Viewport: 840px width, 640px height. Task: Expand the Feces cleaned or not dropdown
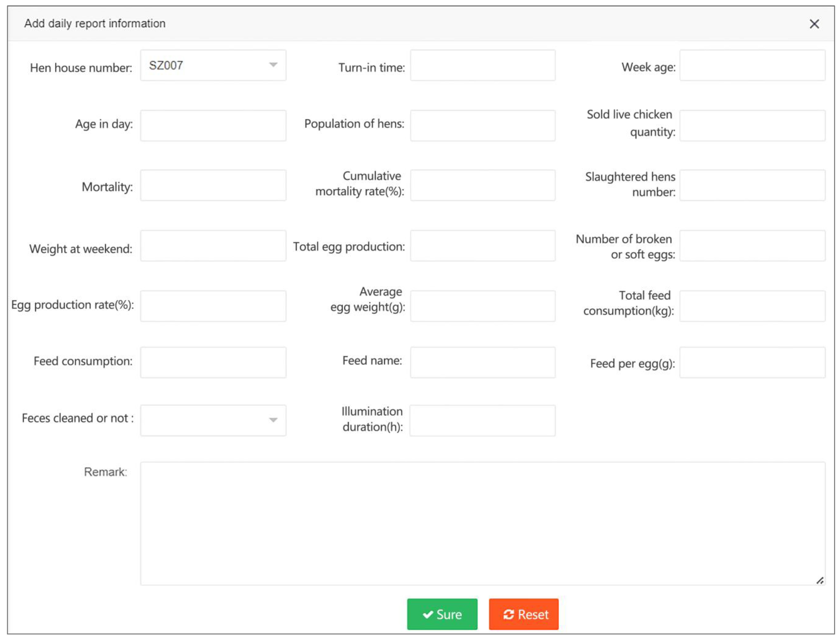click(x=213, y=420)
